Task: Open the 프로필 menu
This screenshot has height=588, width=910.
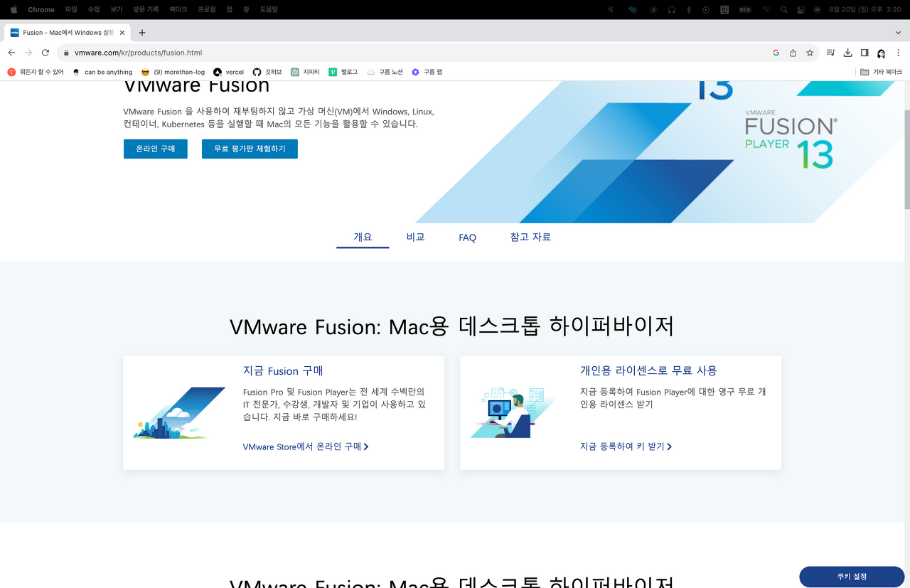Action: (207, 9)
